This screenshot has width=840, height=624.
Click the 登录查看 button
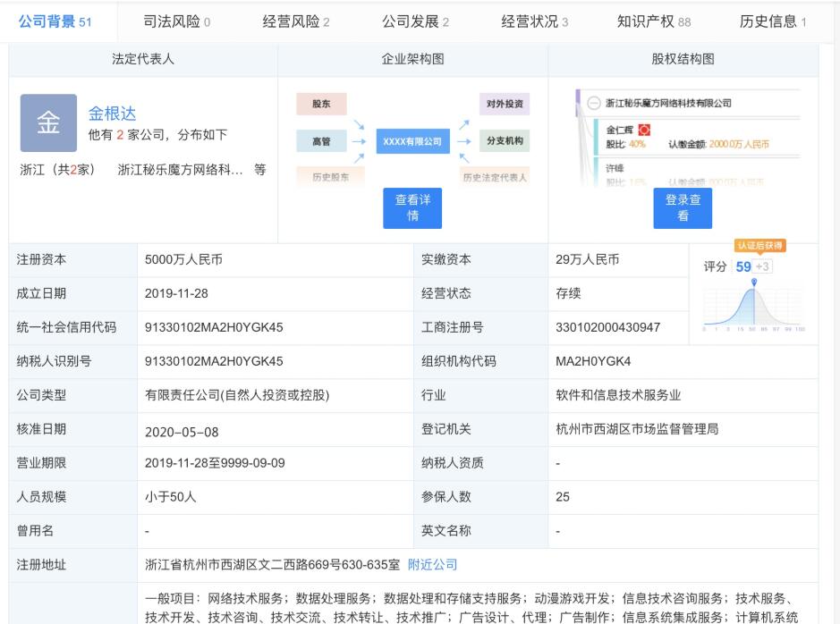coord(683,208)
